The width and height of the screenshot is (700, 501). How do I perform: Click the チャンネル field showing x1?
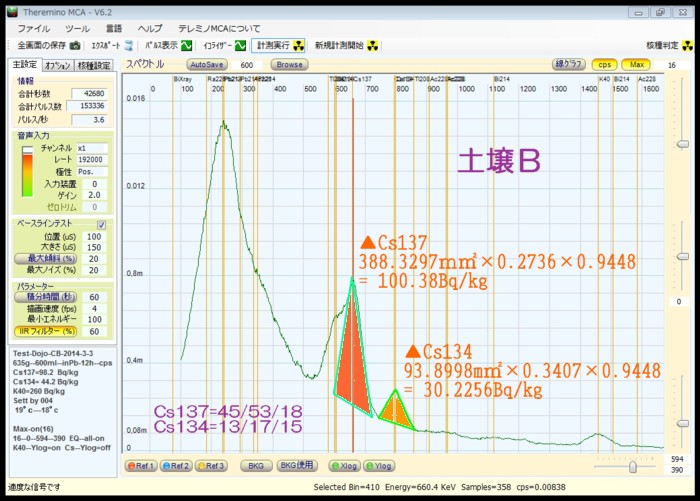(92, 148)
